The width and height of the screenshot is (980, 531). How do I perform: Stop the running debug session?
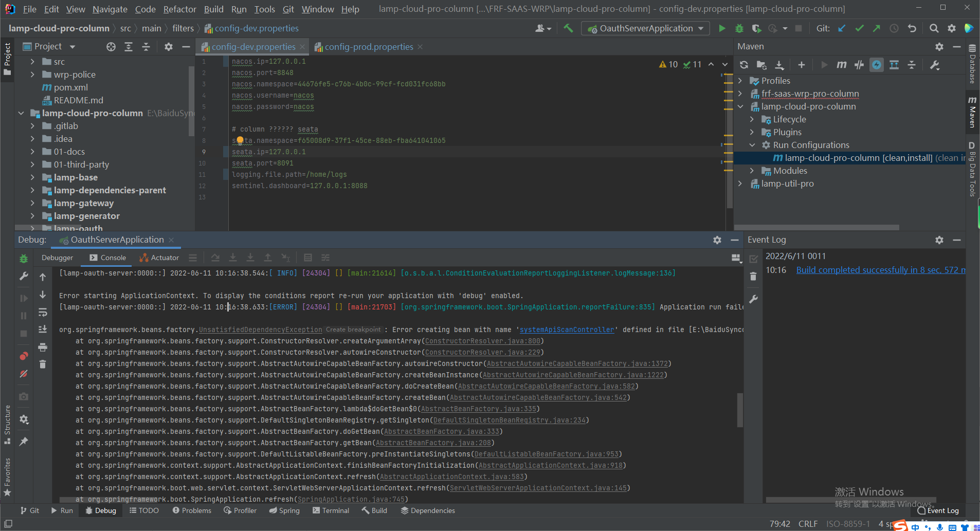23,334
